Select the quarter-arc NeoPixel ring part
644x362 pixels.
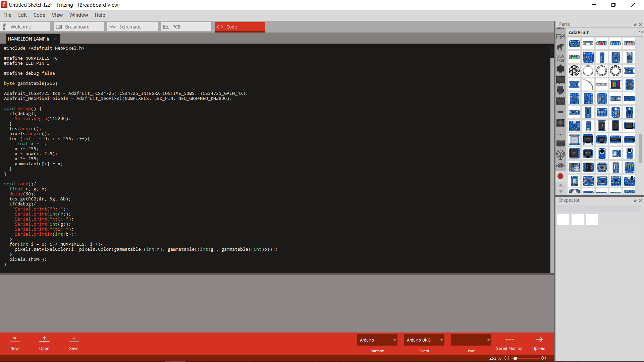point(588,84)
